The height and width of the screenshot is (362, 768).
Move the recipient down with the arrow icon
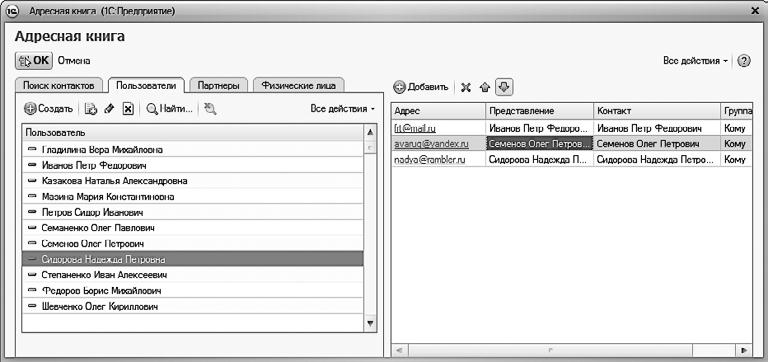click(x=504, y=87)
